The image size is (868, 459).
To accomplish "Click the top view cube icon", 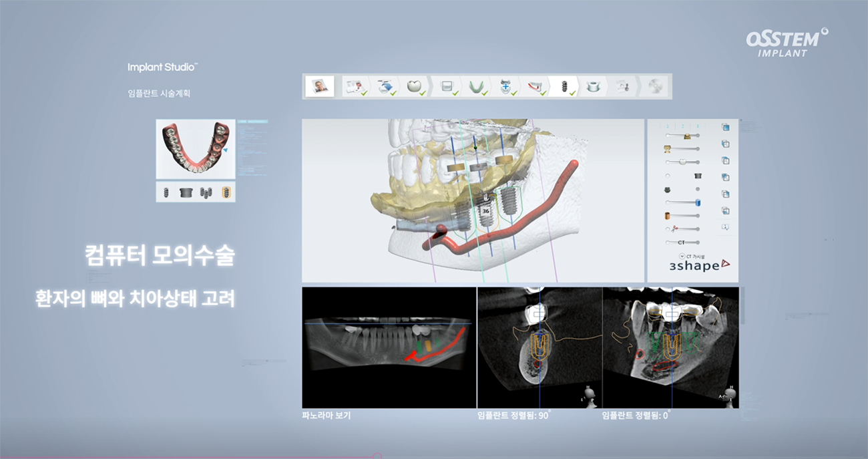I will click(x=725, y=127).
